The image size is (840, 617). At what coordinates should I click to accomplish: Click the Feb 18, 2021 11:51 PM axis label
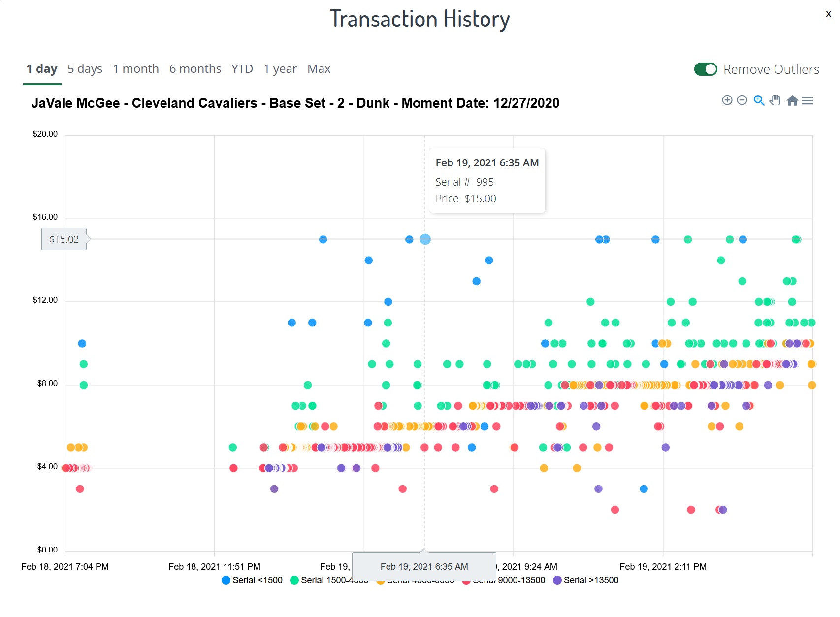click(x=215, y=567)
